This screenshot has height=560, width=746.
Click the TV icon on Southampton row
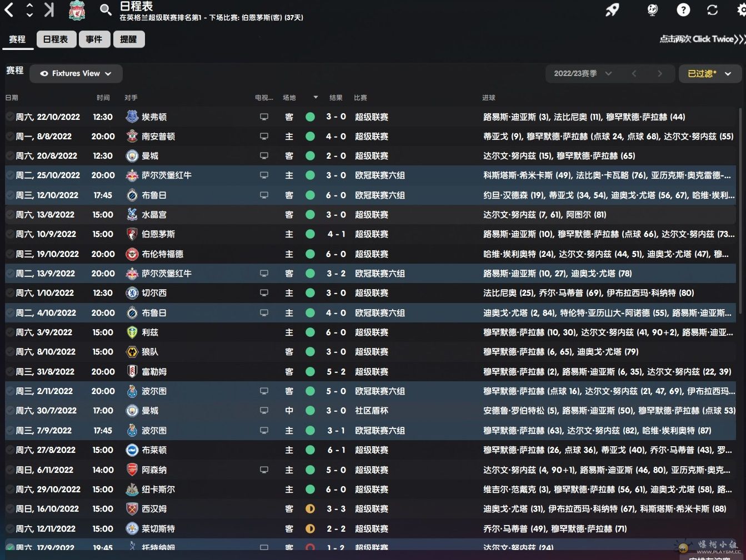tap(264, 137)
